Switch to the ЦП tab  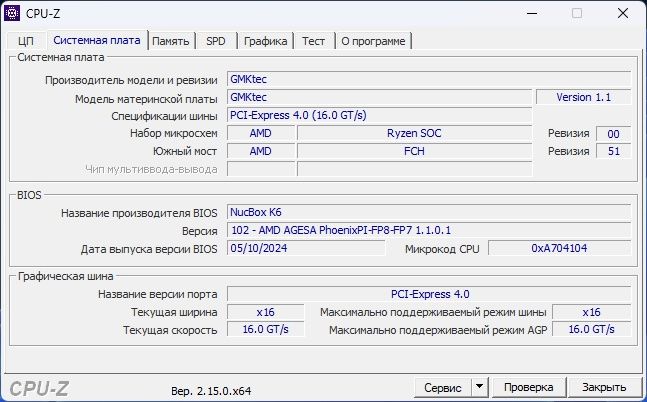26,41
